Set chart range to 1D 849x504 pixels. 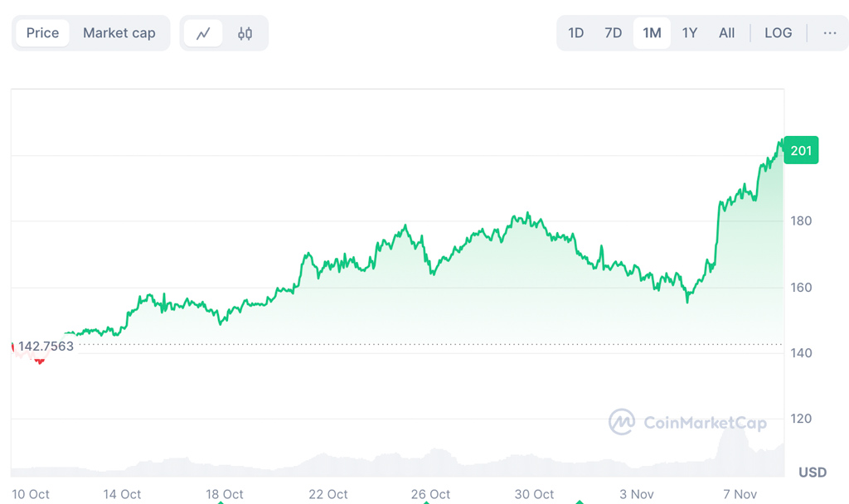pos(575,33)
